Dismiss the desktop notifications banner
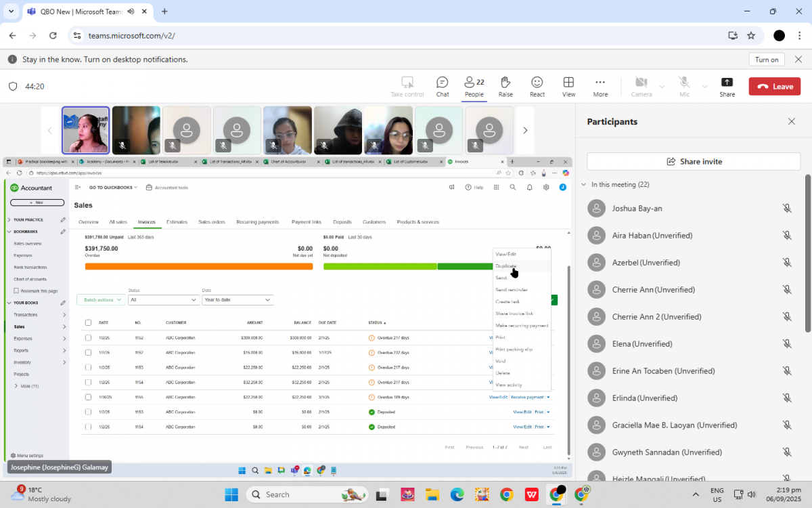812x508 pixels. (798, 60)
